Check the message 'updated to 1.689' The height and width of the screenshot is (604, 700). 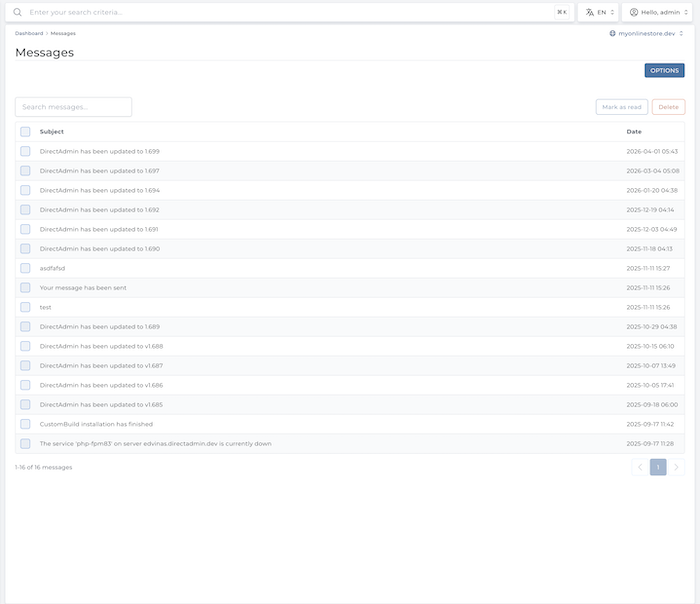25,327
